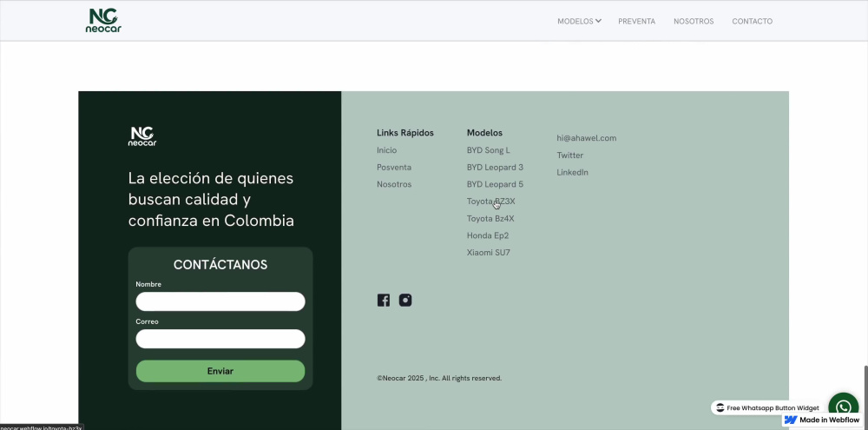Viewport: 868px width, 430px height.
Task: Click the Modelos footer heading
Action: pyautogui.click(x=484, y=133)
